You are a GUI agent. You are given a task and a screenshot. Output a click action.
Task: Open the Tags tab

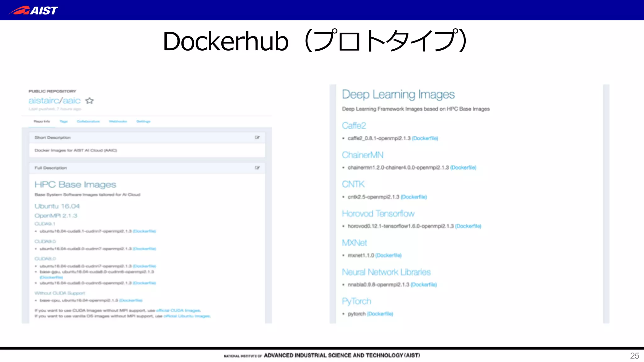[64, 121]
